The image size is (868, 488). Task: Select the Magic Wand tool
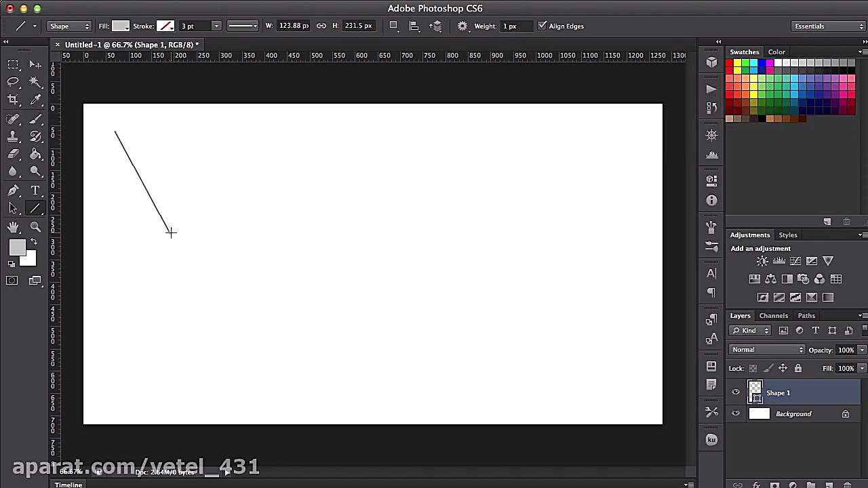35,82
